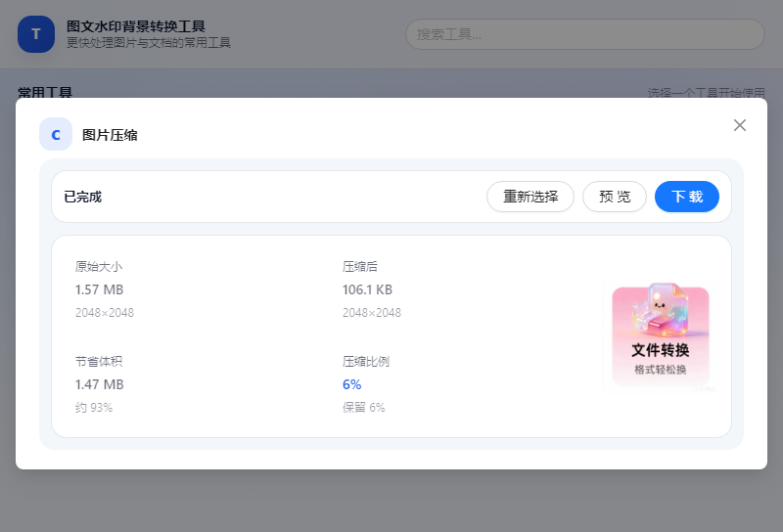Viewport: 783px width, 532px height.
Task: Click the 图片压缩 dialog title
Action: coord(110,135)
